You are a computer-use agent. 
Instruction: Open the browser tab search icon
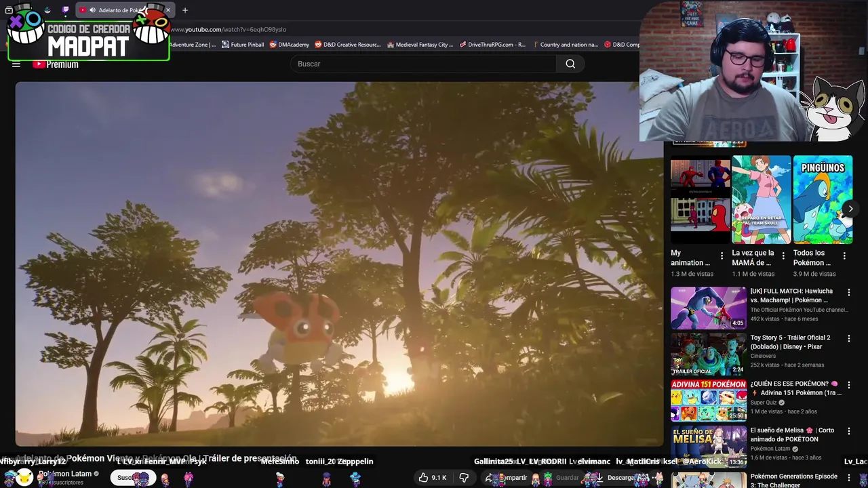(9, 10)
